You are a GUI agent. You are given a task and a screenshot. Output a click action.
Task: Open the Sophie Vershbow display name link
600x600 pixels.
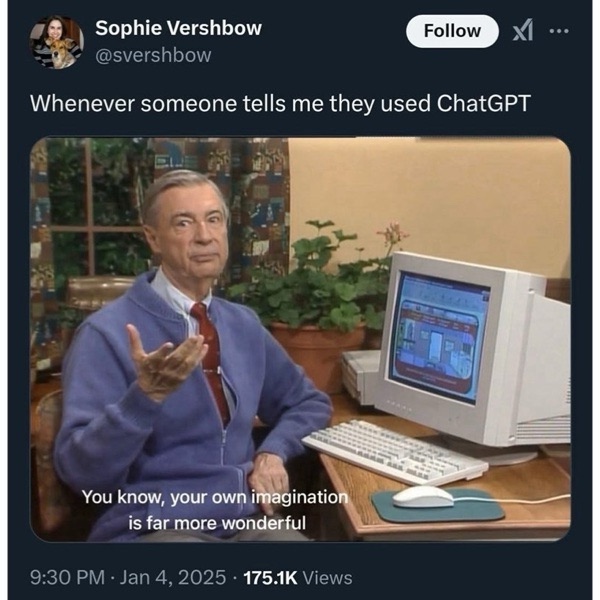pos(178,28)
